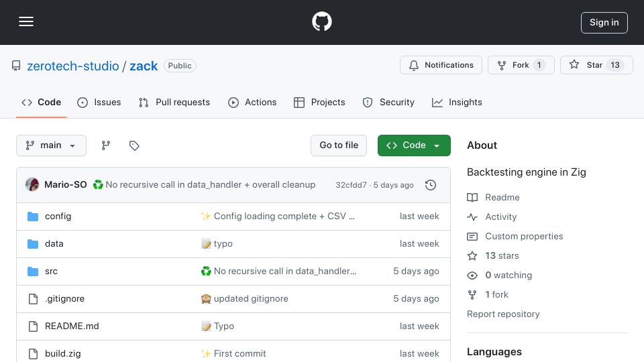This screenshot has width=644, height=362.
Task: Click the Sign in button
Action: point(604,23)
